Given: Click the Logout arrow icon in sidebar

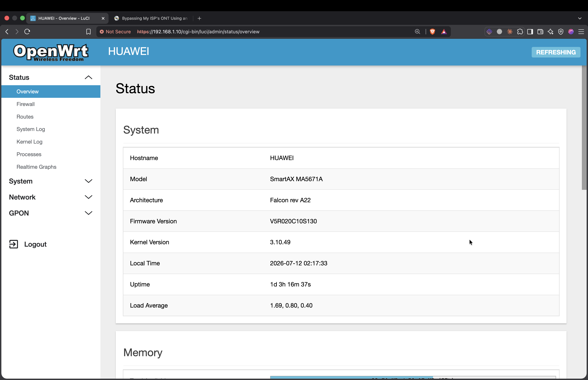Looking at the screenshot, I should (x=14, y=244).
